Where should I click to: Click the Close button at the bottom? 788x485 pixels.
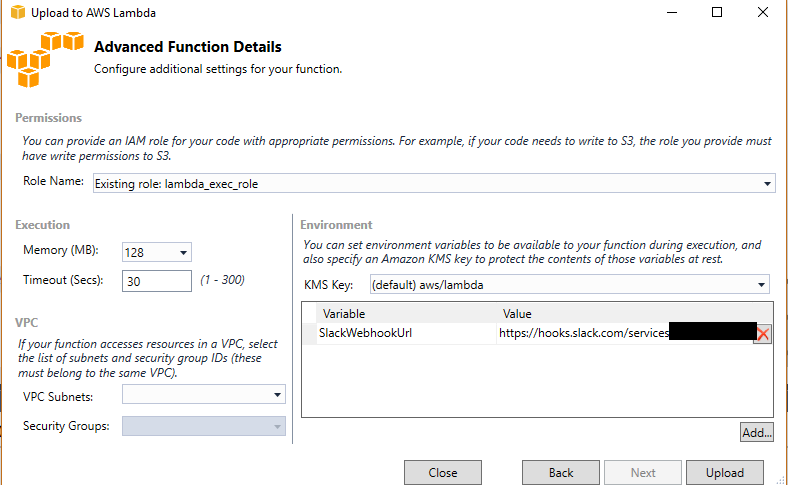(443, 472)
